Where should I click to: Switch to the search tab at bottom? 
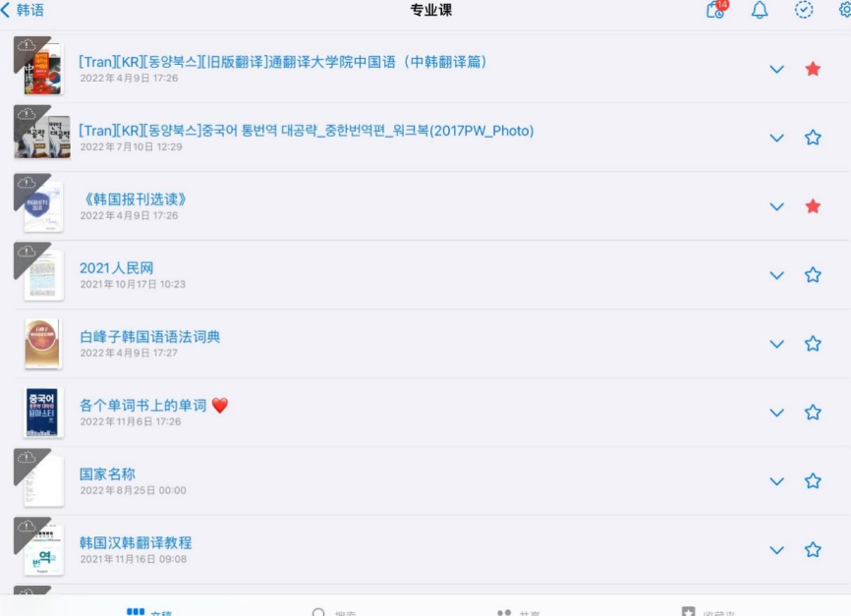[334, 612]
